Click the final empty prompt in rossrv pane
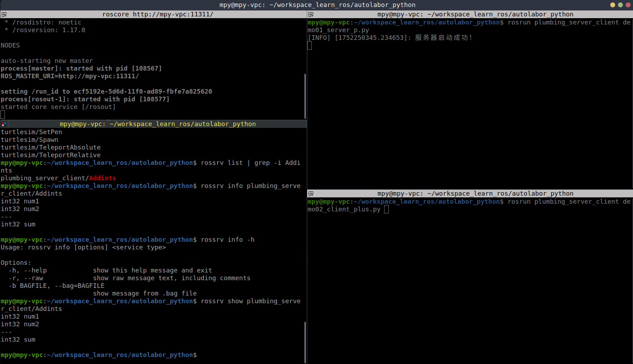Screen dimensions: 633x364 coord(210,355)
